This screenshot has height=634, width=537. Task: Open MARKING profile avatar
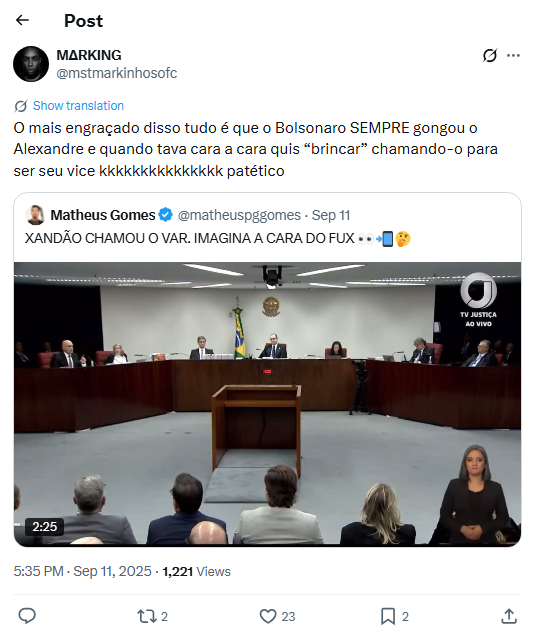point(31,64)
